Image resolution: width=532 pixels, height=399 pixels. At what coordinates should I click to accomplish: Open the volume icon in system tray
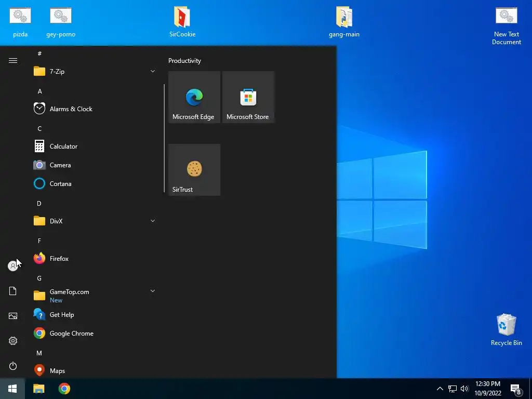coord(464,389)
